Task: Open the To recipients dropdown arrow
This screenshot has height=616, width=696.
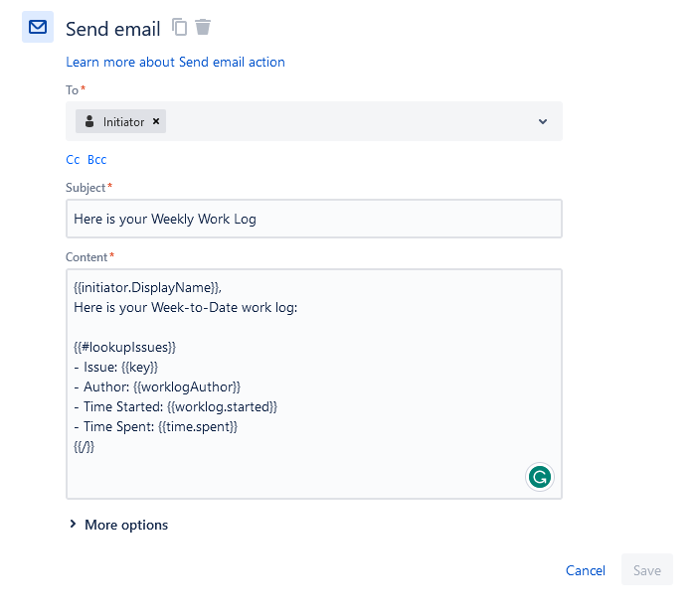Action: click(543, 121)
